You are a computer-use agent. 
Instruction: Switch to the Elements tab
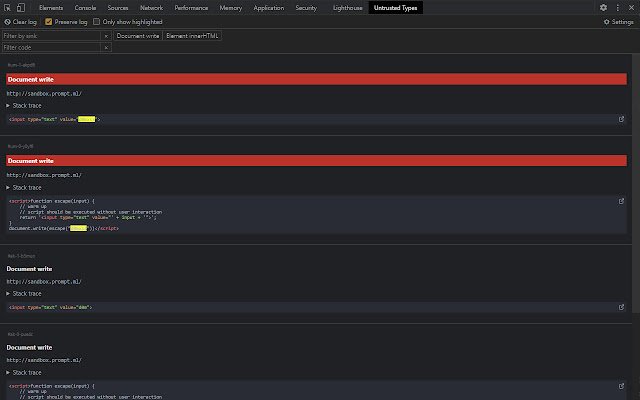click(51, 8)
